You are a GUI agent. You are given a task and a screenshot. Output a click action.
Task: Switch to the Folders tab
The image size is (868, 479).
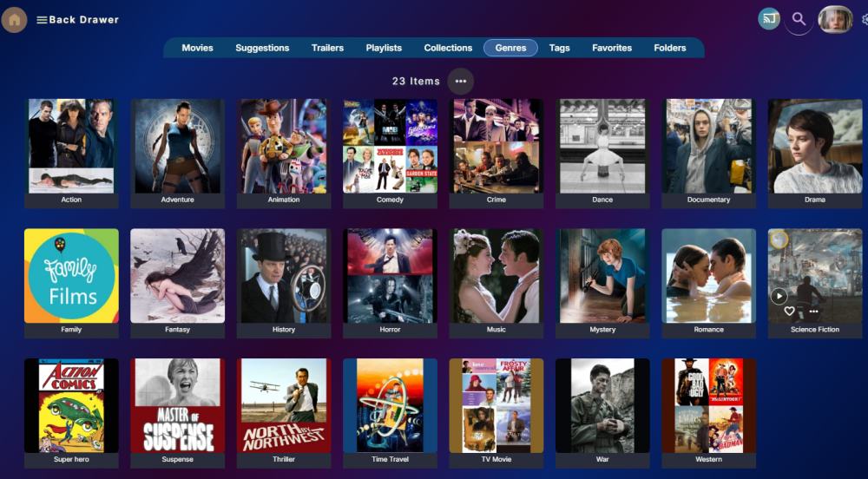[670, 48]
